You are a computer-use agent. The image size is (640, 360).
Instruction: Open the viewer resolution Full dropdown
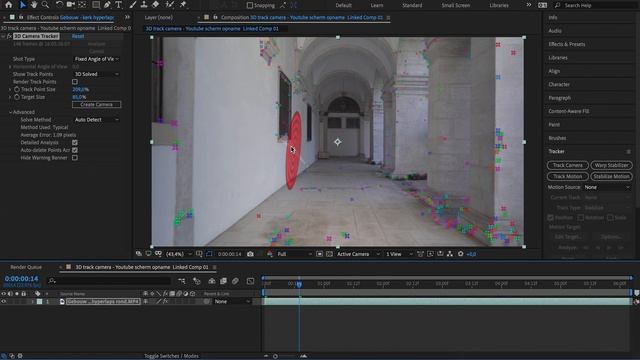294,254
